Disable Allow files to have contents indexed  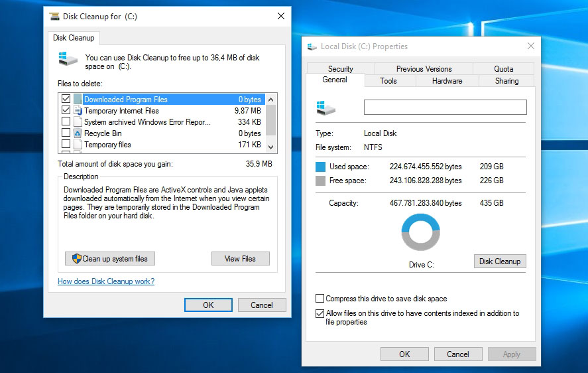click(320, 313)
